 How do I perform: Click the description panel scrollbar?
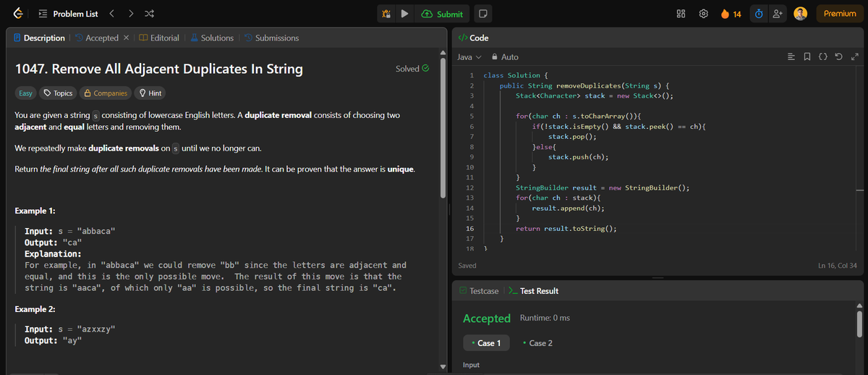pyautogui.click(x=443, y=127)
